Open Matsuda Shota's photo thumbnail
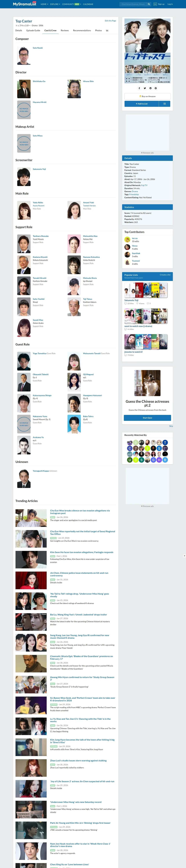Viewport: 186px width, 868px height. tap(74, 286)
